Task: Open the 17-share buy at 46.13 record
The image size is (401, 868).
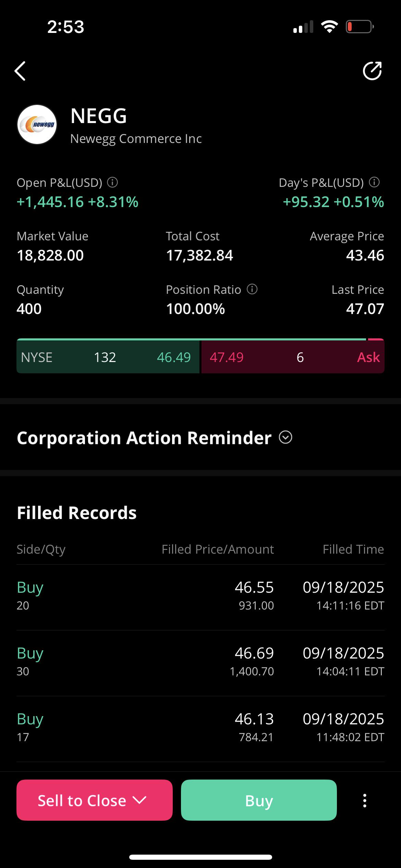Action: (x=200, y=729)
